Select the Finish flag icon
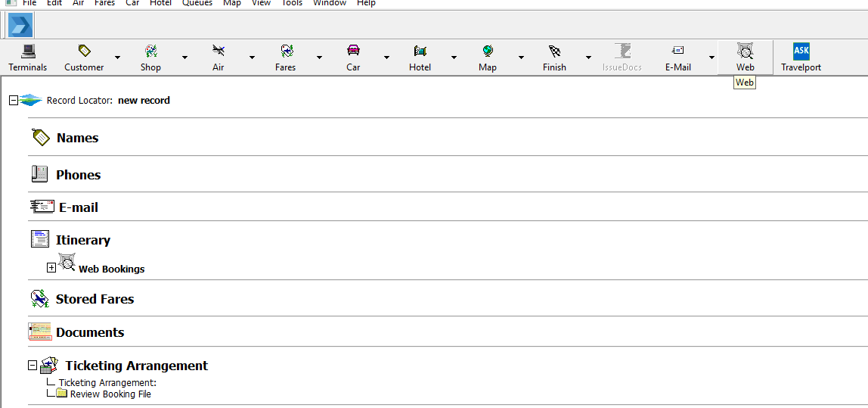Image resolution: width=868 pixels, height=408 pixels. (x=555, y=51)
